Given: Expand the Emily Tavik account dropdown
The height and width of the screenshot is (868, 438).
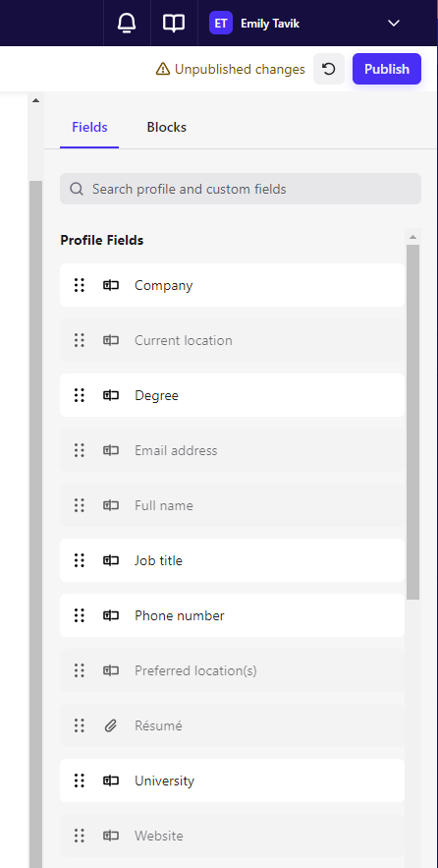Looking at the screenshot, I should pyautogui.click(x=393, y=24).
